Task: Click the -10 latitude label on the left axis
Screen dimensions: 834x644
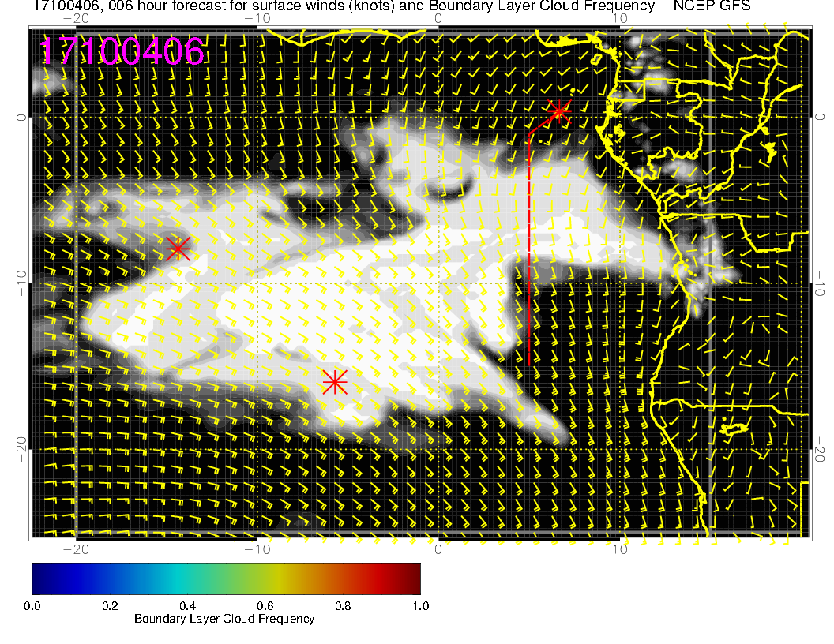Action: (x=21, y=283)
